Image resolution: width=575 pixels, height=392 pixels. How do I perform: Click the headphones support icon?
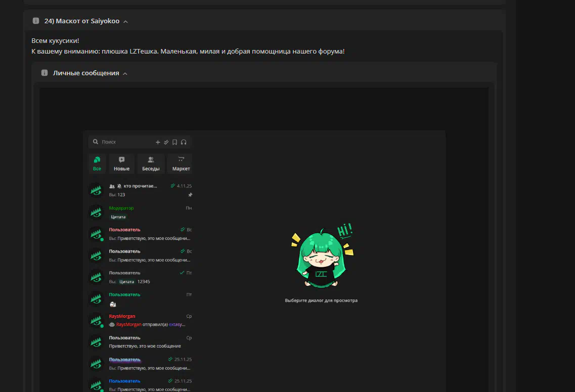pos(184,142)
